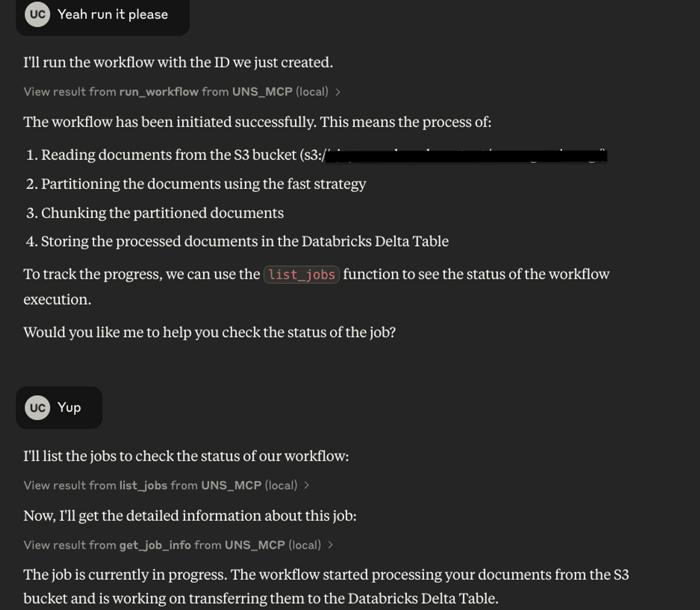Expand the get_job_info result chevron arrow
Image resolution: width=700 pixels, height=610 pixels.
coord(331,545)
